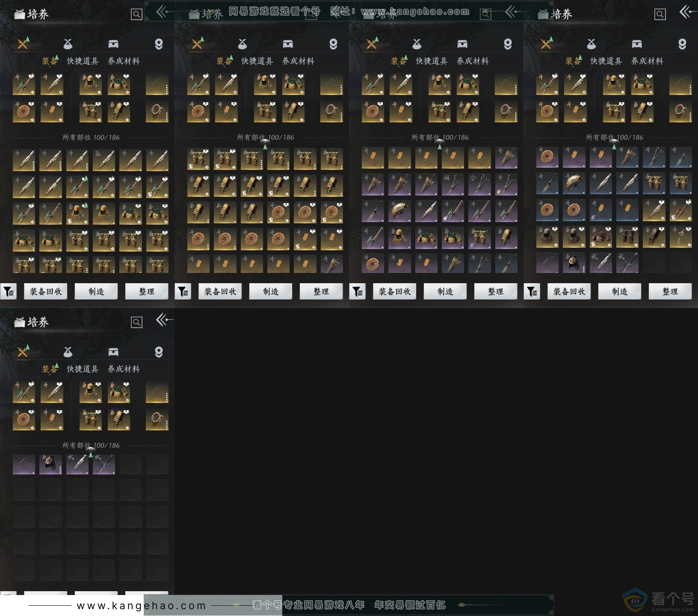Select equipped bow slot in top-left panel
This screenshot has height=616, width=698.
[157, 84]
